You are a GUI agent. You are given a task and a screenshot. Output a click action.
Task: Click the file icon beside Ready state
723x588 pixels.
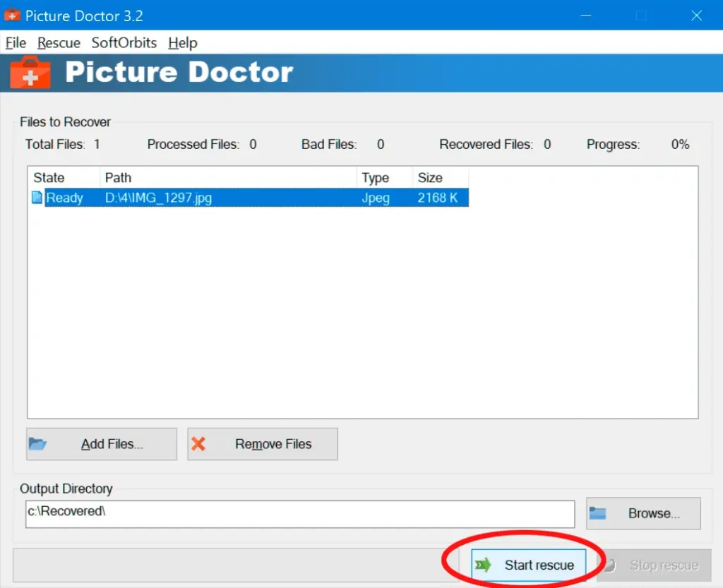pos(37,198)
